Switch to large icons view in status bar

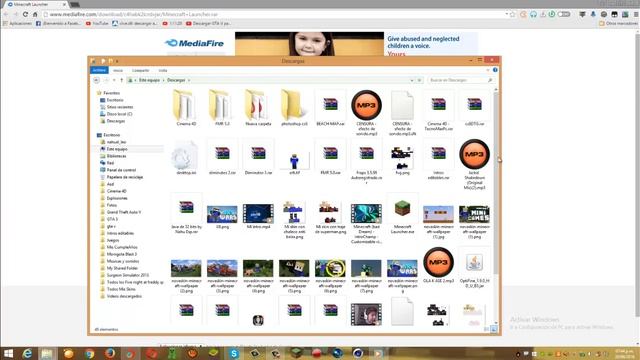pyautogui.click(x=494, y=329)
